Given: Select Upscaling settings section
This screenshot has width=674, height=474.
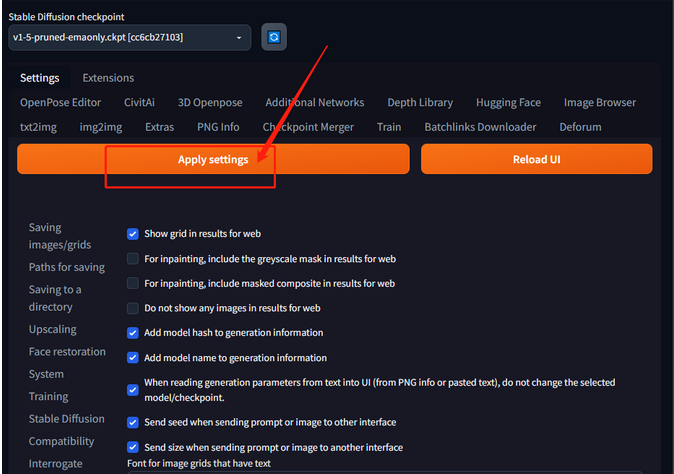Looking at the screenshot, I should pos(52,329).
